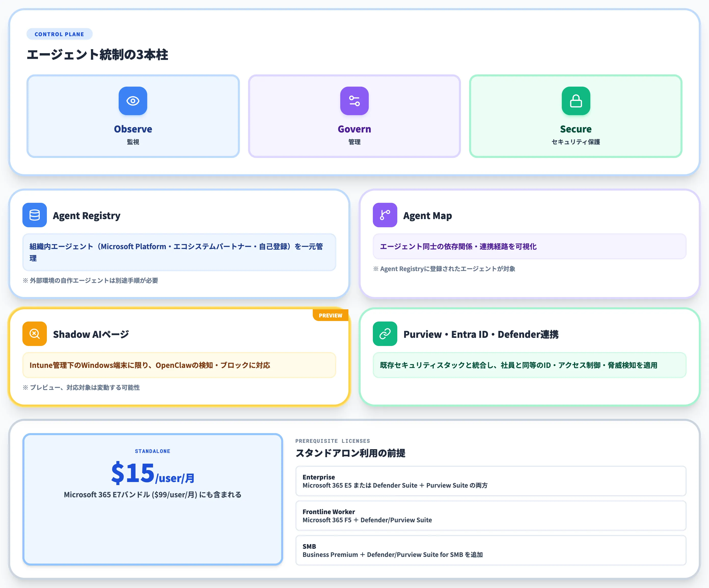Click the Shadow AI magnifier icon
Screen dimensions: 709x588
(34, 334)
